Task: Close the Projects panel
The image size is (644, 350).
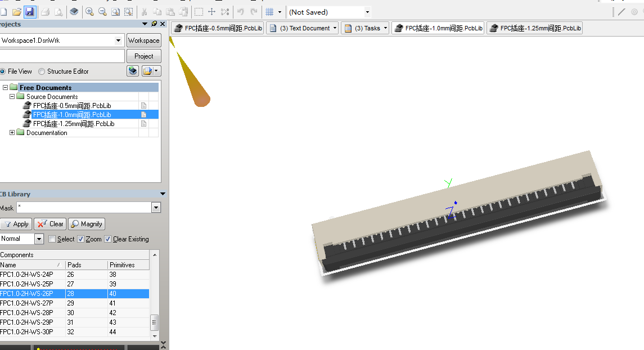Action: pos(163,24)
